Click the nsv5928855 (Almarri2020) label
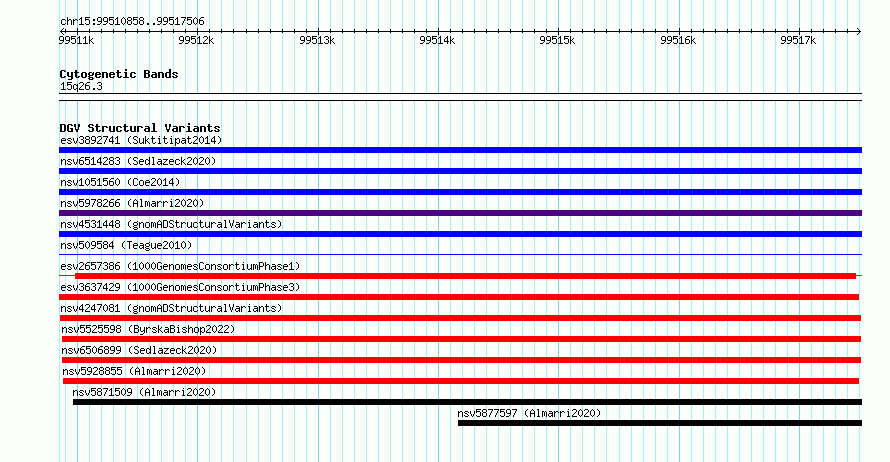 134,371
